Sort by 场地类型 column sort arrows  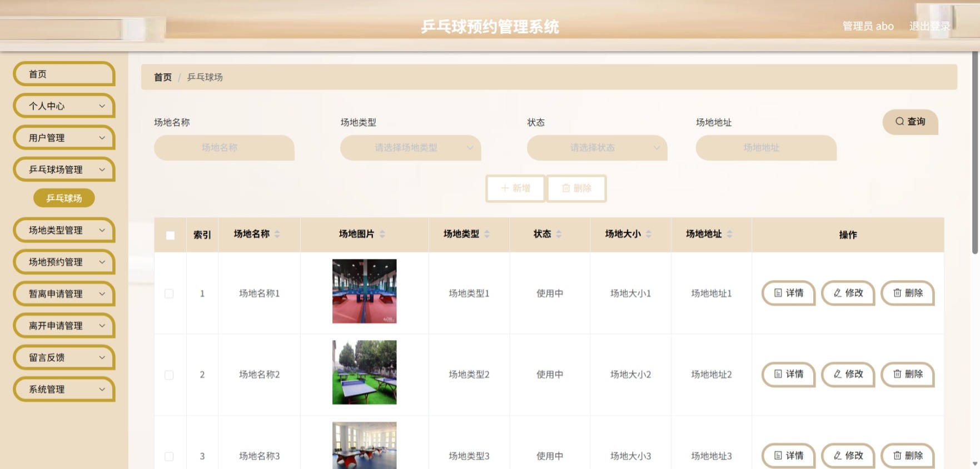[487, 234]
